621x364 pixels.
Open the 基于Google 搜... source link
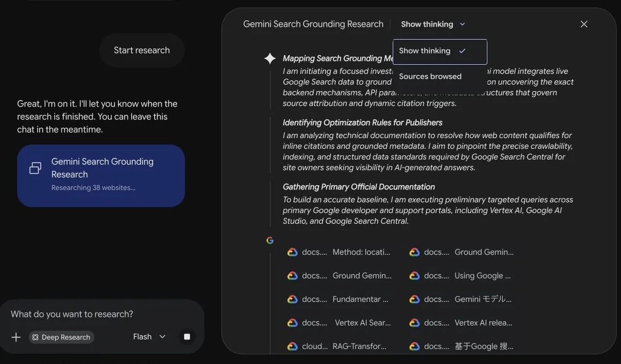462,346
